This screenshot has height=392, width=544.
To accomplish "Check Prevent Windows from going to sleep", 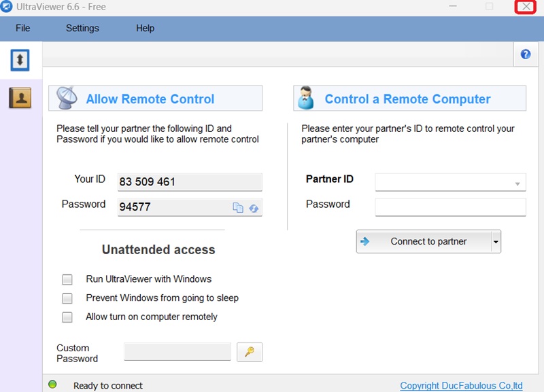I will [x=67, y=298].
